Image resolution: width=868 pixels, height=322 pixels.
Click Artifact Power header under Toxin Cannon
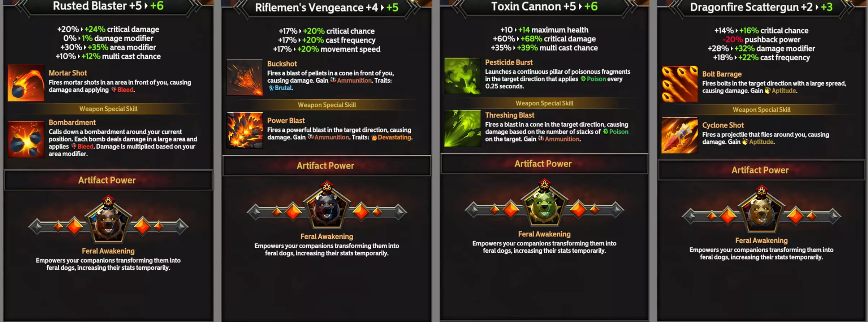pyautogui.click(x=543, y=164)
